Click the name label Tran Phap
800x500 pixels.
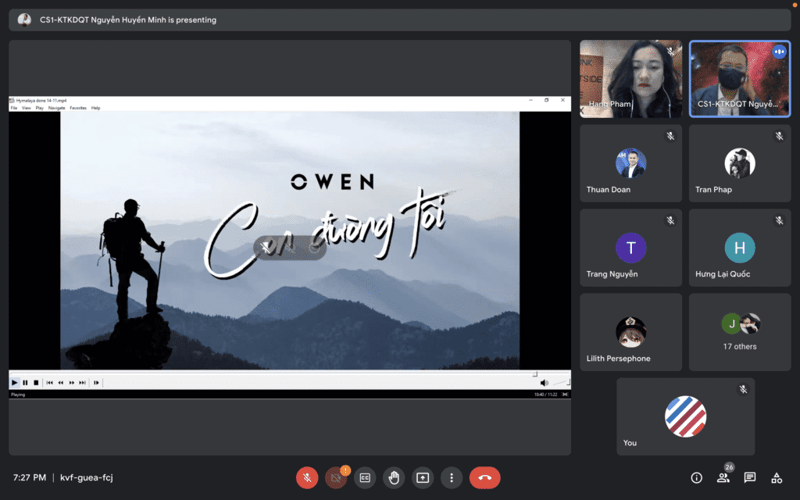point(713,189)
